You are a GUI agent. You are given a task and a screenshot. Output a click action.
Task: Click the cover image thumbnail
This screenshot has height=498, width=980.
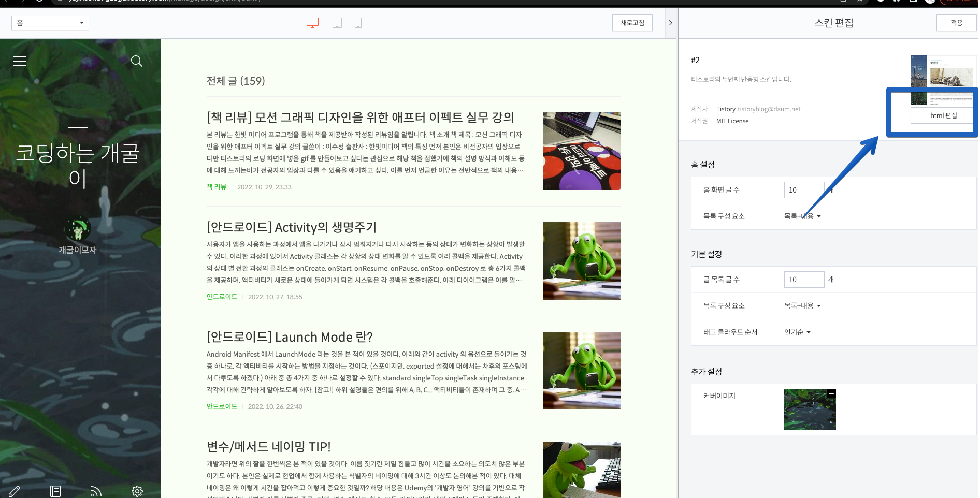tap(810, 409)
